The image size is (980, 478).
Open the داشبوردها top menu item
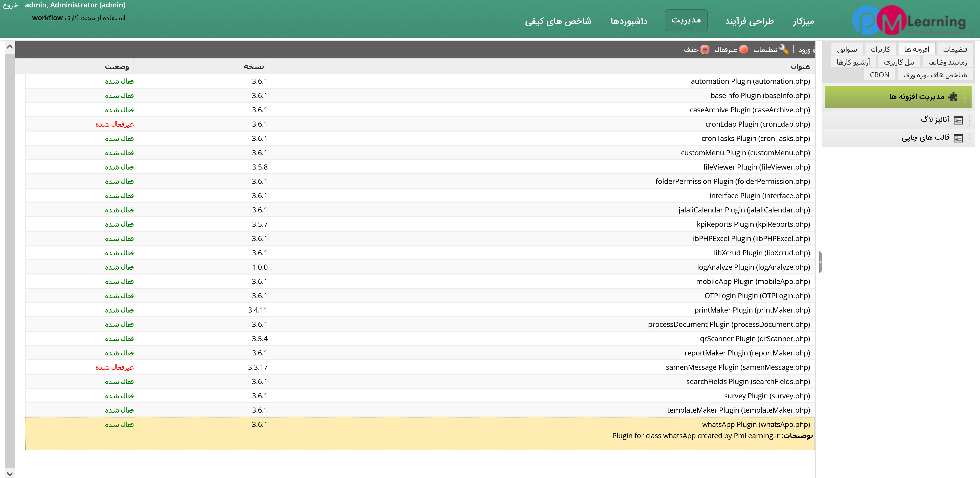pos(629,21)
